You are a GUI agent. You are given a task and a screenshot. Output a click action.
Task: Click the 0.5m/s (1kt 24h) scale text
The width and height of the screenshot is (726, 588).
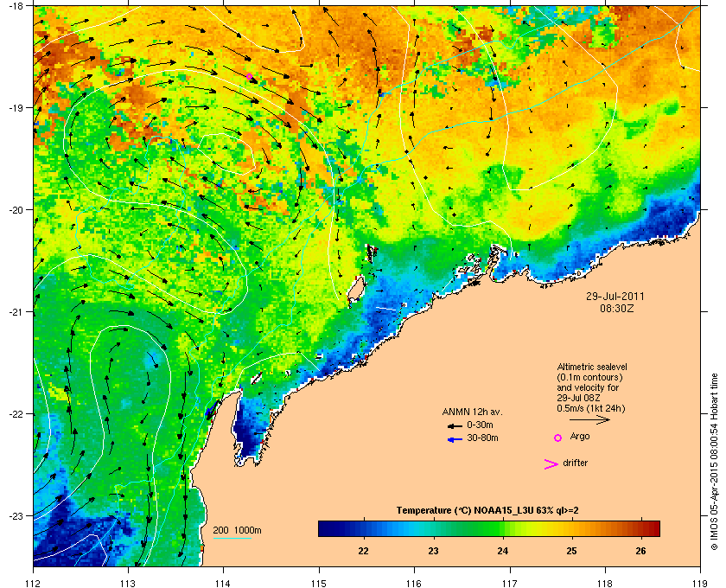[x=591, y=408]
